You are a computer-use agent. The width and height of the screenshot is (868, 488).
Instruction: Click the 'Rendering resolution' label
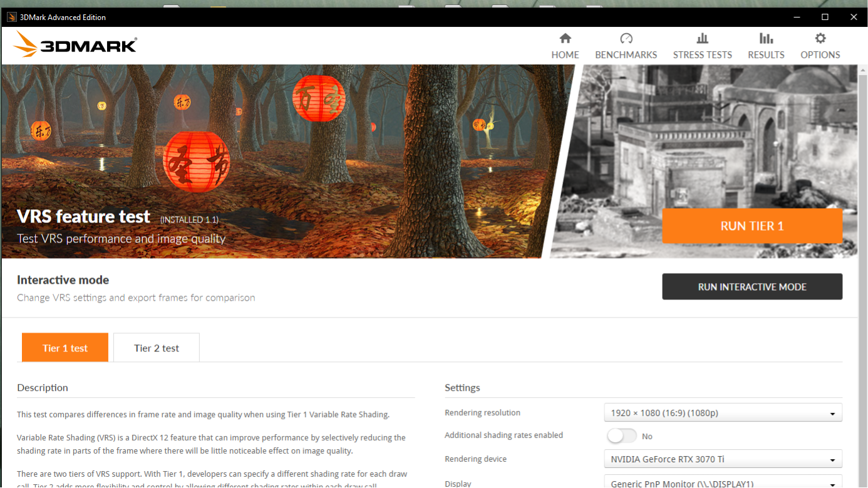click(x=482, y=413)
